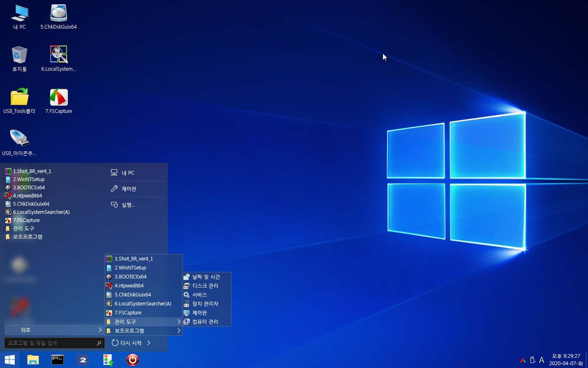Screen dimensions: 588x368
Task: Open 컴퓨터 관리 from admin tools
Action: (x=207, y=322)
